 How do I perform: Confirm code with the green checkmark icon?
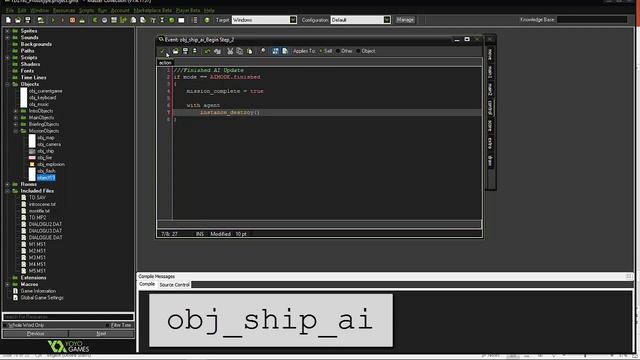click(162, 51)
